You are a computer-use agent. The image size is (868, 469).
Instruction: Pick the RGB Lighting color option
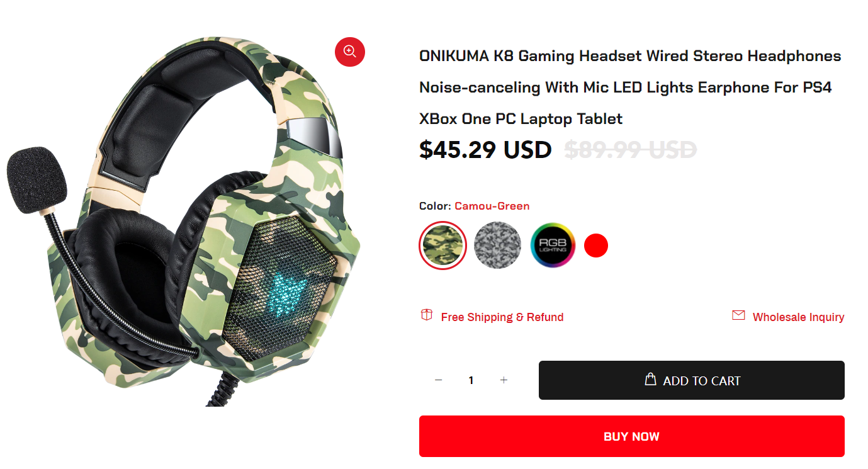pyautogui.click(x=553, y=246)
